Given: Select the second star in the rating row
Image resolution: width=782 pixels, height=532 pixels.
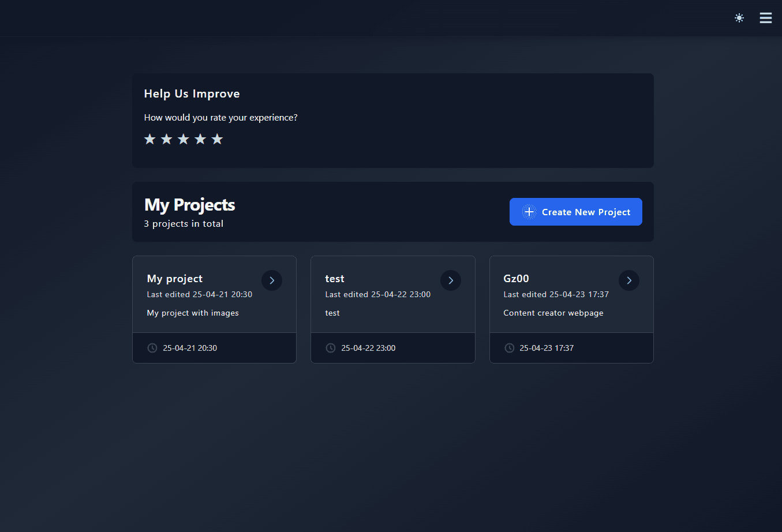Looking at the screenshot, I should (167, 138).
